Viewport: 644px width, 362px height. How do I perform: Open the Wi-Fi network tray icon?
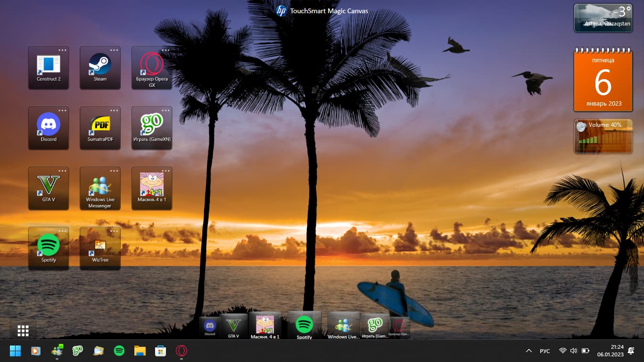coord(562,351)
